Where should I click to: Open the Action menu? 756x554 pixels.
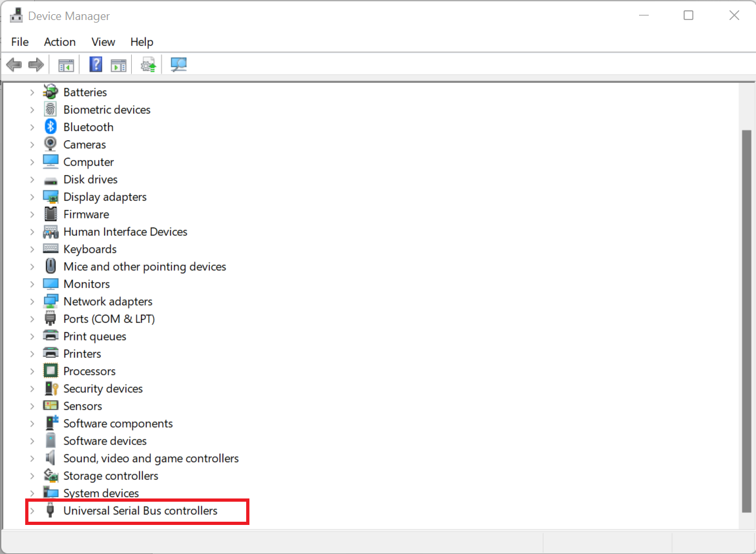[59, 42]
